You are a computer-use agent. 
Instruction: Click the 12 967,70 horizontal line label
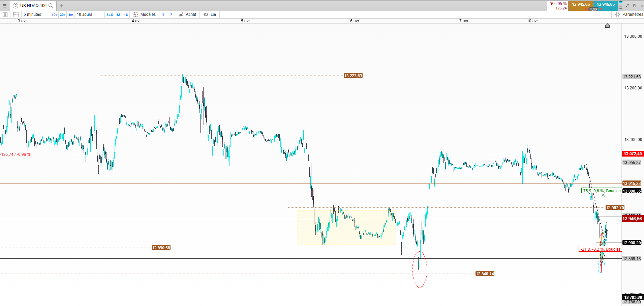pyautogui.click(x=615, y=208)
